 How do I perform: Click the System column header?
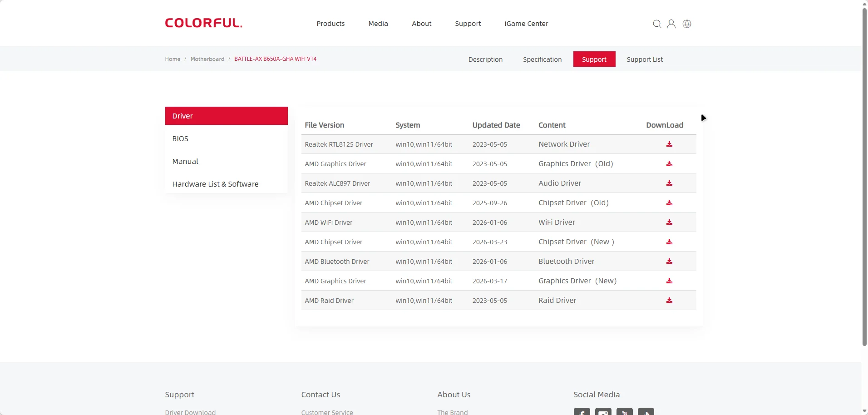(x=408, y=125)
